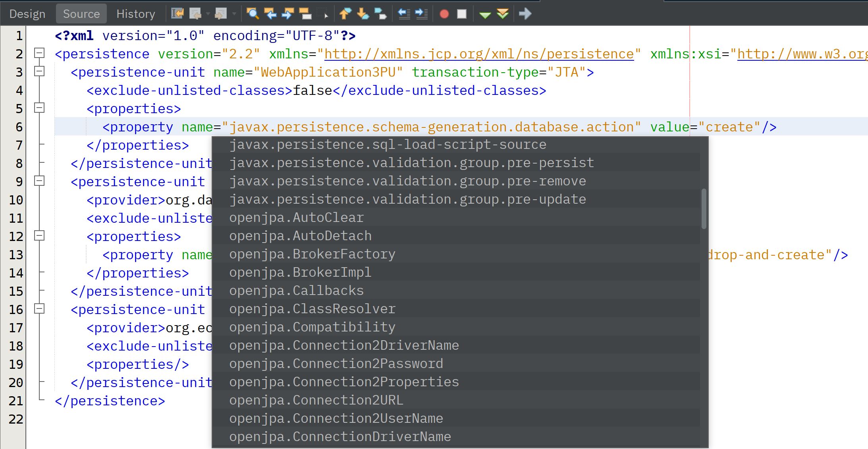Open the back history dropdown arrow
Image resolution: width=868 pixels, height=449 pixels.
coord(208,14)
